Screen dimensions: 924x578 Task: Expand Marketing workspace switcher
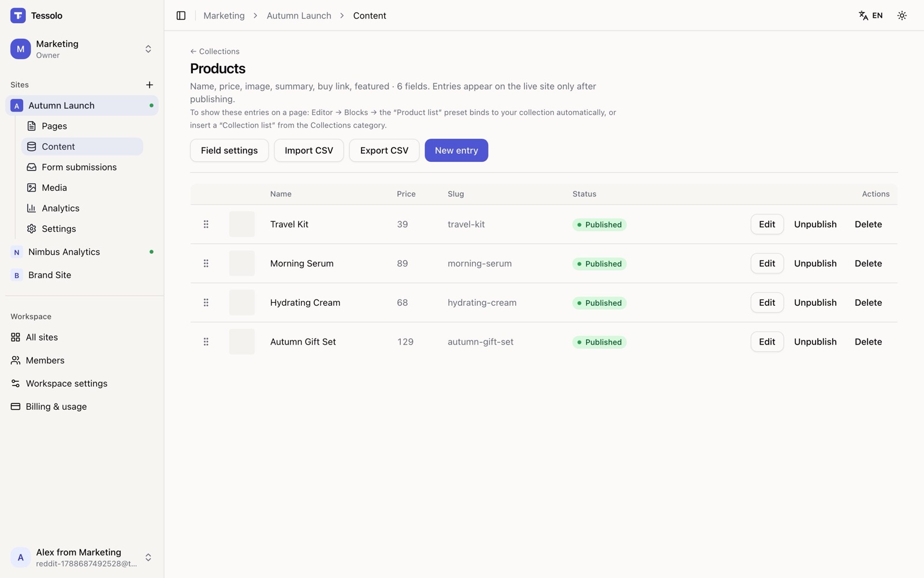82,49
